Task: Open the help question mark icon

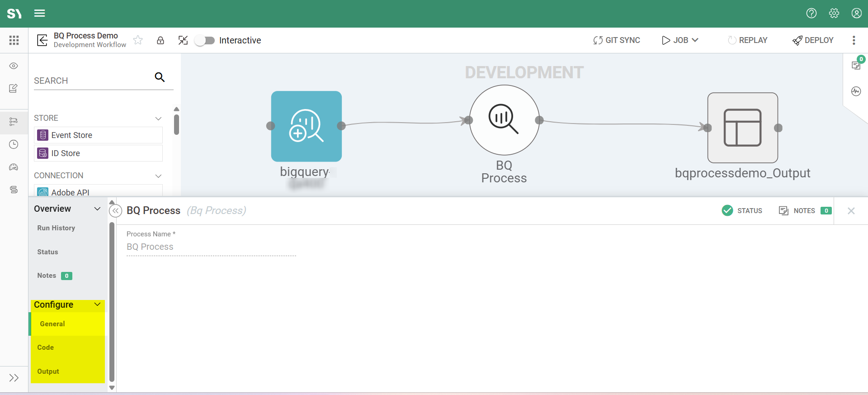Action: (x=811, y=13)
